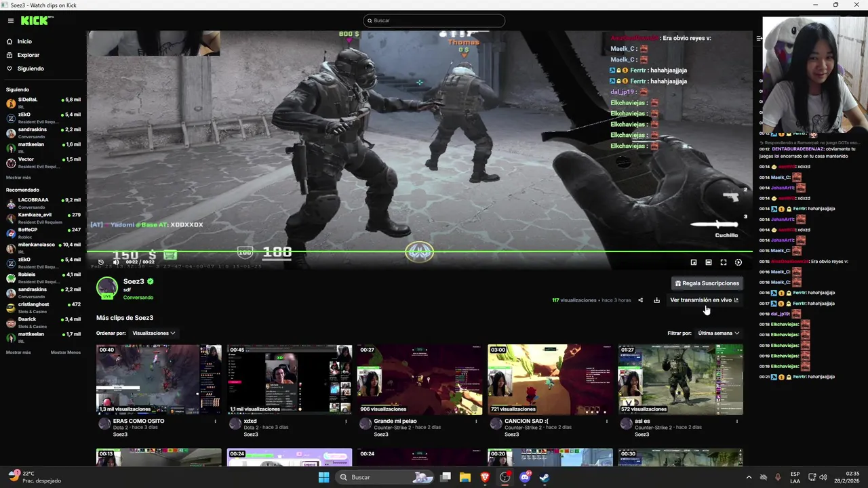
Task: Open Brave browser from the taskbar
Action: point(485,477)
